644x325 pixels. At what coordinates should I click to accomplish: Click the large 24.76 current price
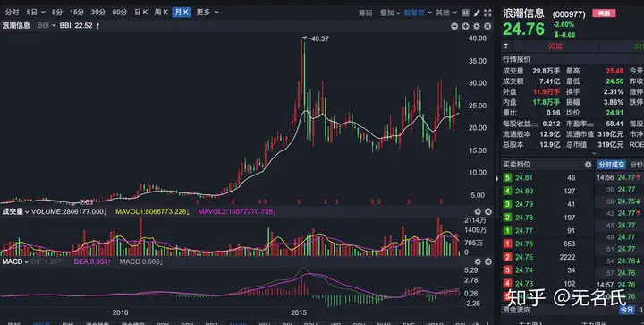pyautogui.click(x=523, y=30)
